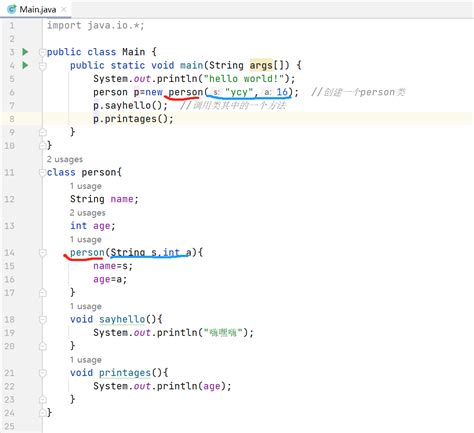Image resolution: width=474 pixels, height=433 pixels.
Task: Click line number 8 in the gutter
Action: [x=12, y=119]
